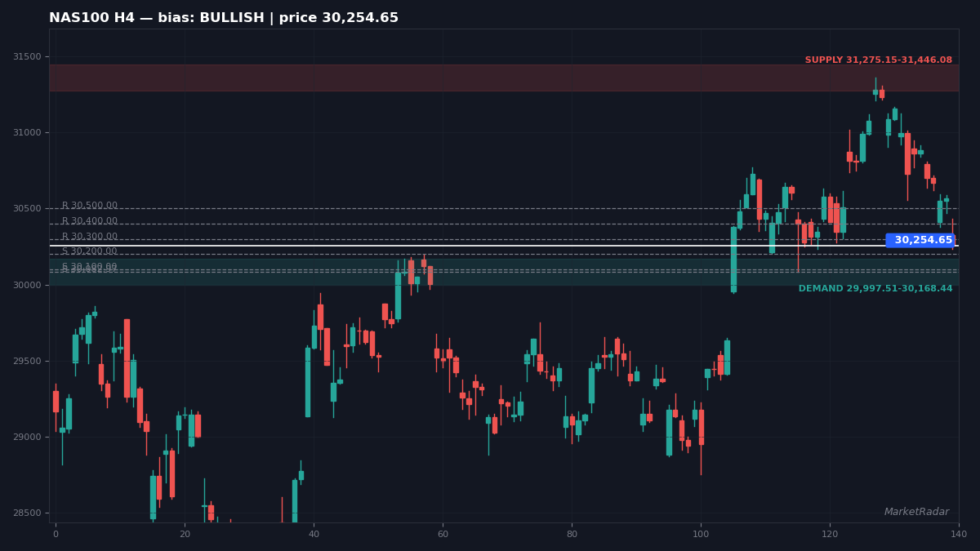980x551 pixels.
Task: Click the 31500 price axis tick
Action: tap(27, 57)
